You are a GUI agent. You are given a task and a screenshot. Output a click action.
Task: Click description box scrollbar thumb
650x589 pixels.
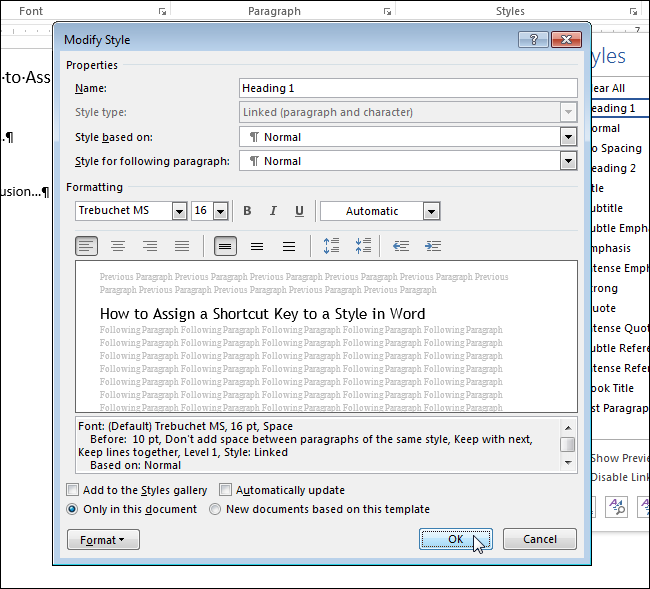pos(568,444)
